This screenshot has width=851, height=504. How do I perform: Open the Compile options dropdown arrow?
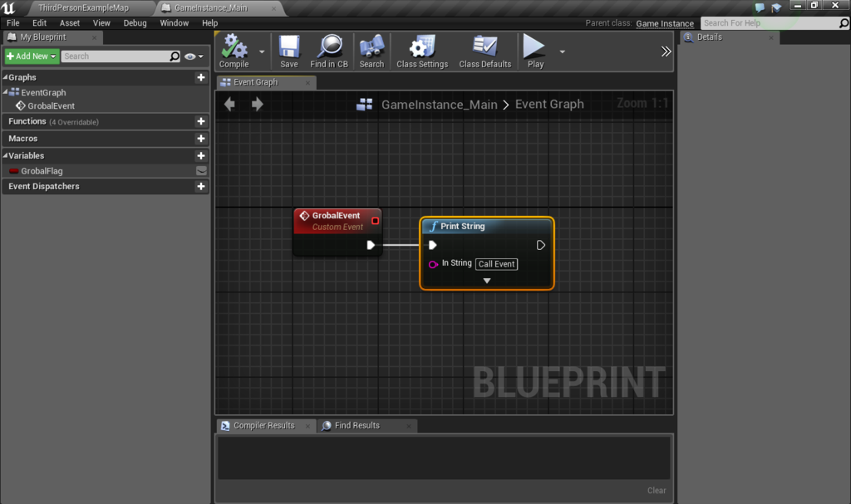coord(262,52)
